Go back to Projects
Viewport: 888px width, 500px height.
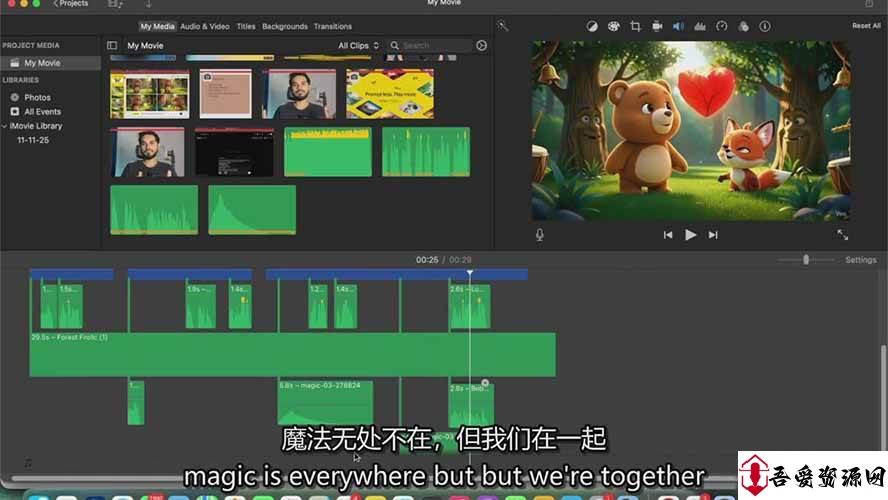pos(74,3)
